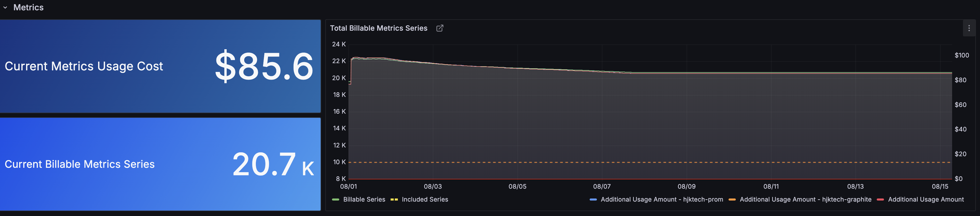Image resolution: width=980 pixels, height=216 pixels.
Task: Click the Metrics row title
Action: (29, 7)
